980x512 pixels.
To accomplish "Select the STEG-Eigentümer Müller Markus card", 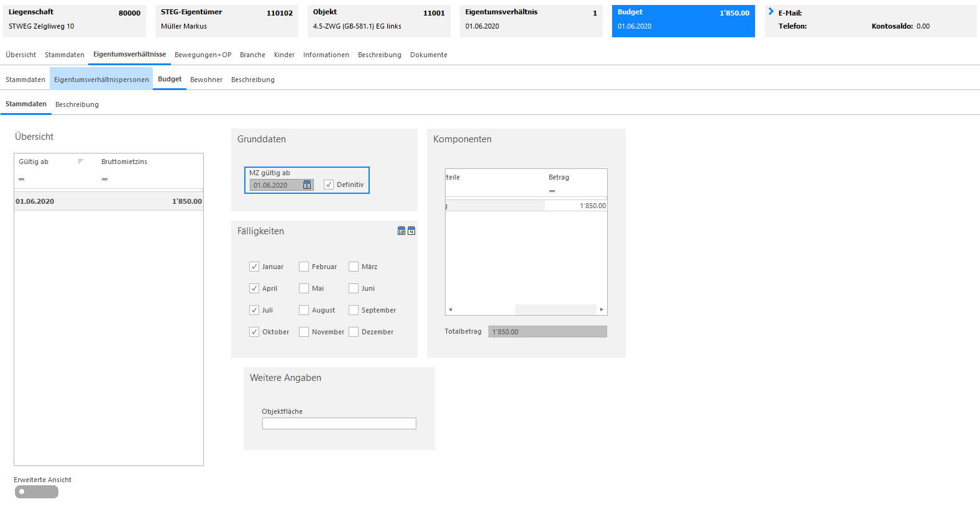I will tap(227, 21).
